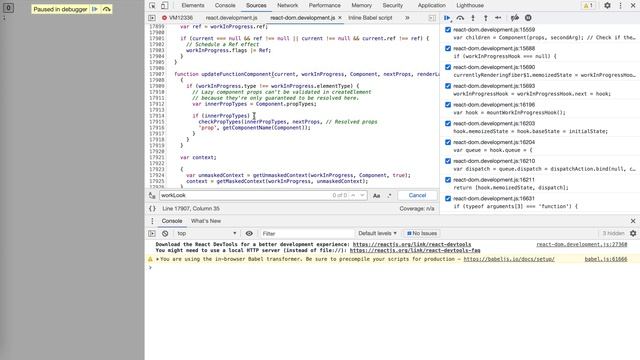Screen dimensions: 640x360
Task: Uncheck breakpoint at react-dom.development.js:15690
Action: pyautogui.click(x=448, y=67)
